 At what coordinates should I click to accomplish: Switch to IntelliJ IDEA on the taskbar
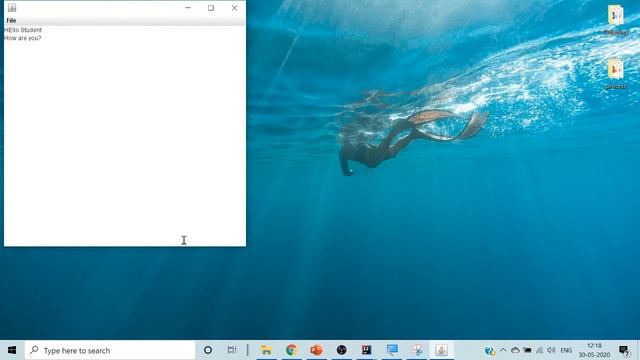point(367,350)
